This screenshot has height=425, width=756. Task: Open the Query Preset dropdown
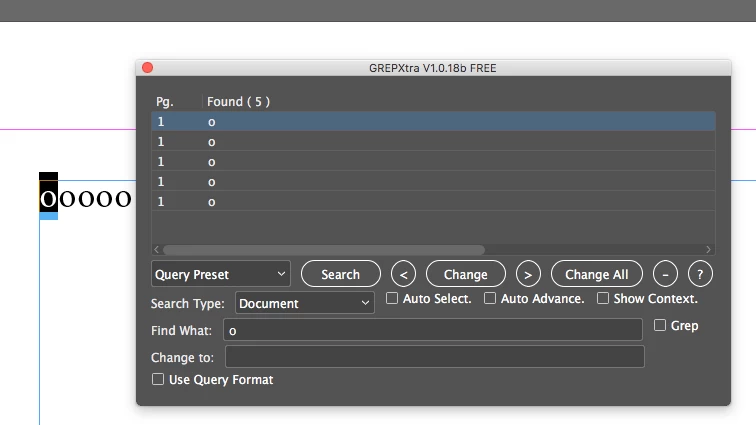[220, 274]
